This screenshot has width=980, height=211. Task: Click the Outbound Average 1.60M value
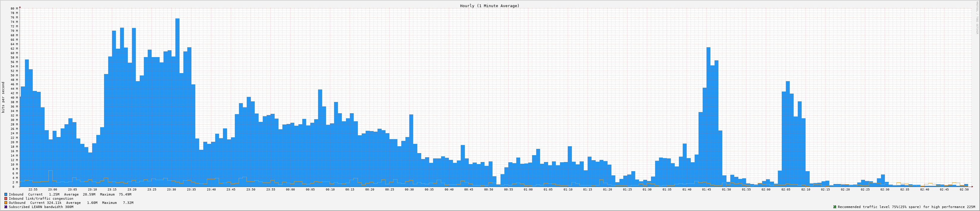tap(92, 203)
